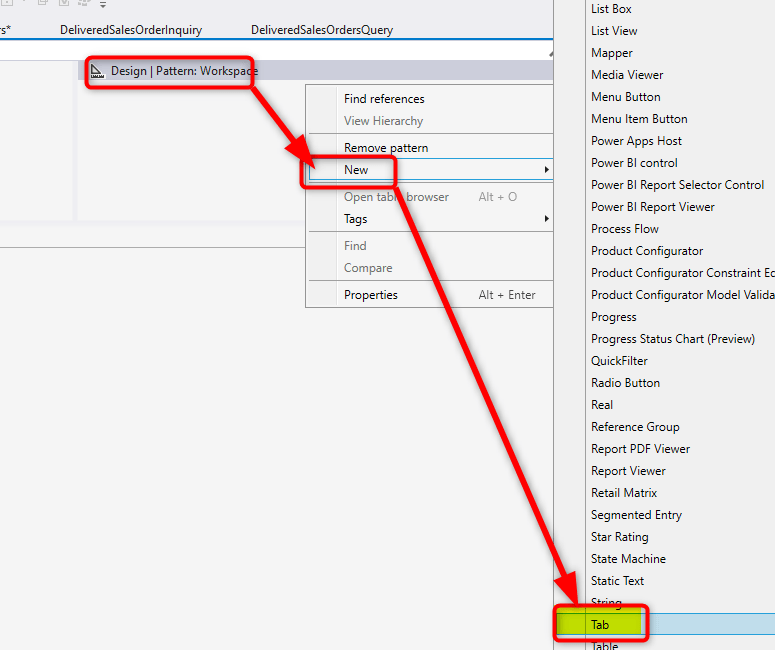Select Remove pattern menu entry

click(386, 148)
